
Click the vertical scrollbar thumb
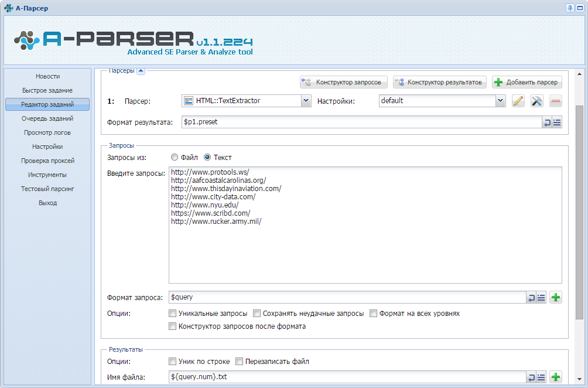tap(579, 212)
